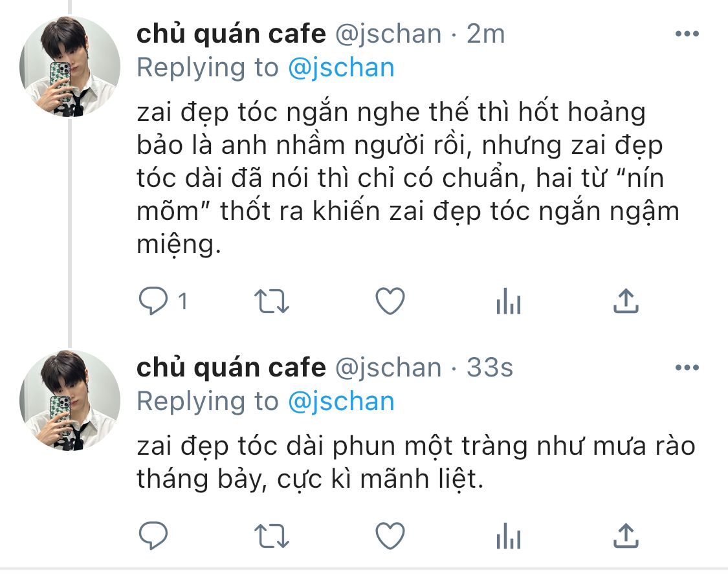Open more options on the 2m tweet
Image resolution: width=728 pixels, height=579 pixels.
pos(687,34)
